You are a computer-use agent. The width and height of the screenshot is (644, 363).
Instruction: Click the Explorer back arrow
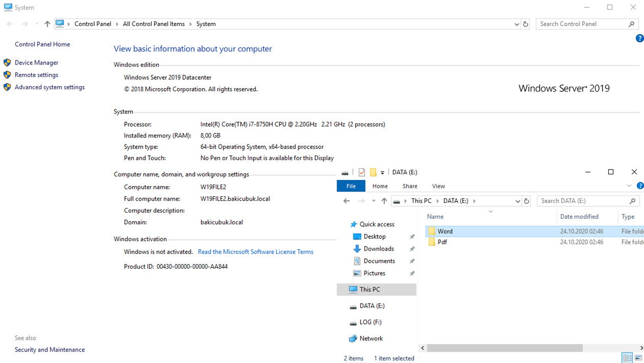tap(346, 201)
